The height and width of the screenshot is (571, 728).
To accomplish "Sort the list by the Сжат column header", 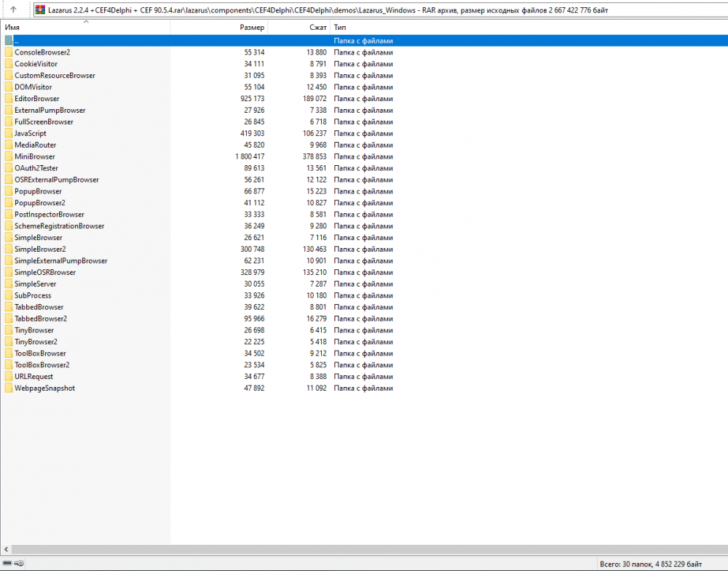I will point(299,28).
